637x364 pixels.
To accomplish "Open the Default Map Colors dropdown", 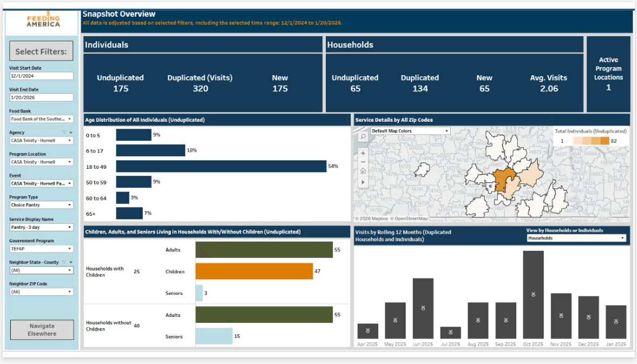I will (410, 131).
